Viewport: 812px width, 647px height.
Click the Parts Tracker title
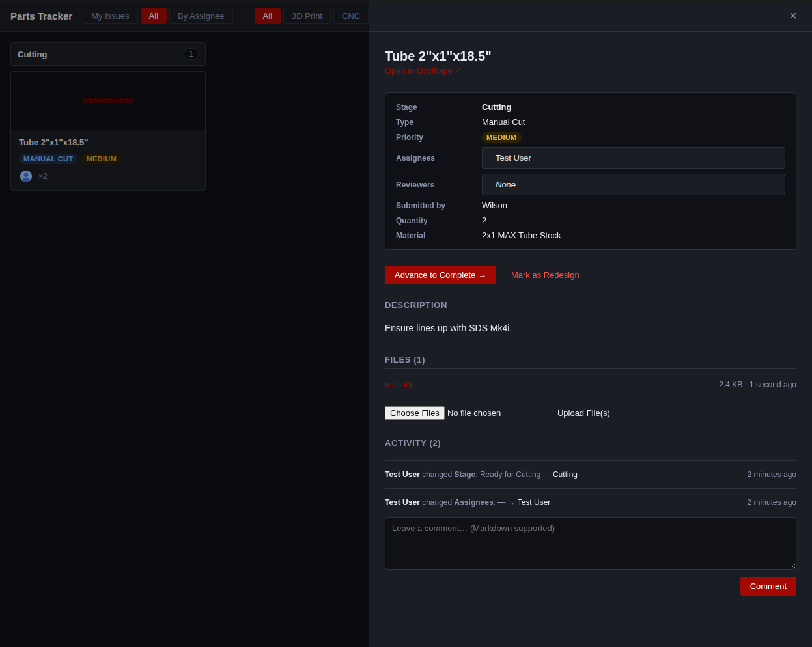coord(41,16)
